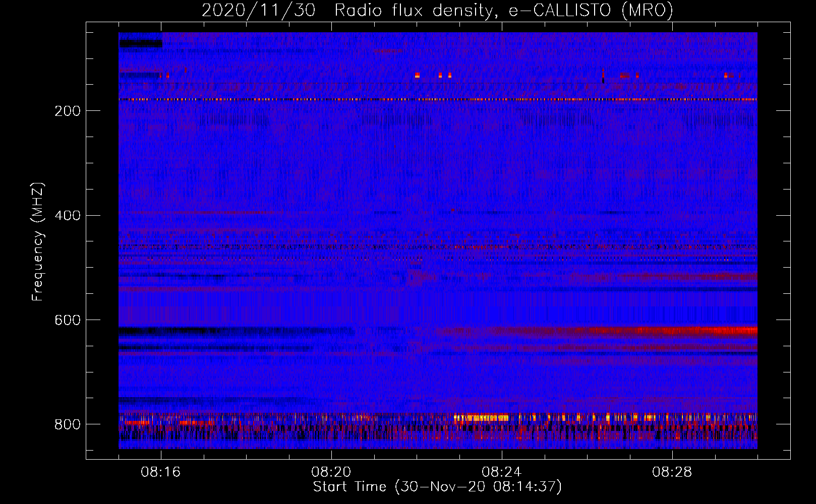Click the "Start Time (30-Nov-20 08:14:37)" label
This screenshot has height=504, width=816.
click(x=437, y=487)
